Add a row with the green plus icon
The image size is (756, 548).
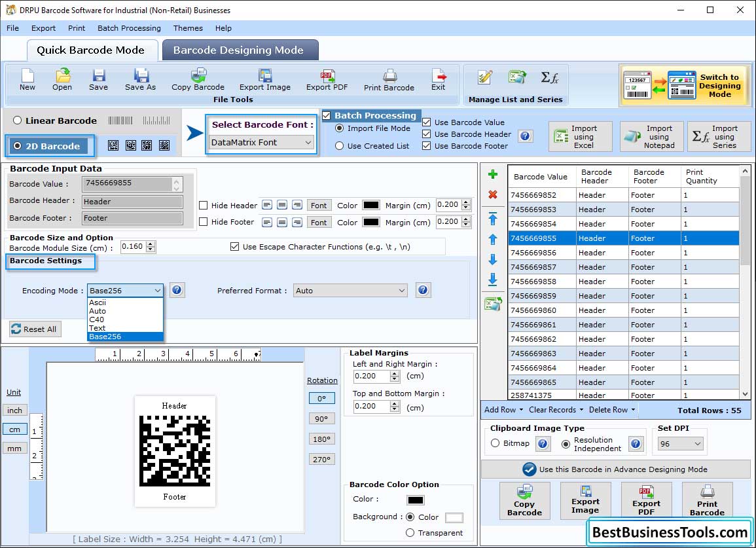click(x=493, y=174)
